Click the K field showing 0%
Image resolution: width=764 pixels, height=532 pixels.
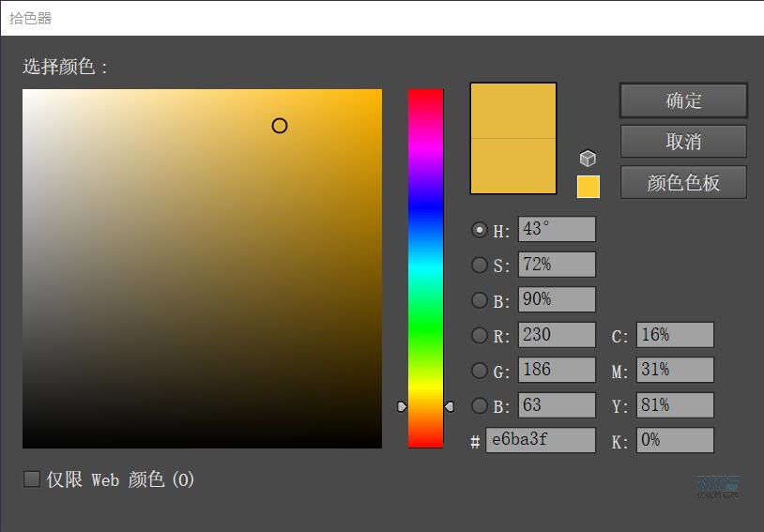point(675,440)
